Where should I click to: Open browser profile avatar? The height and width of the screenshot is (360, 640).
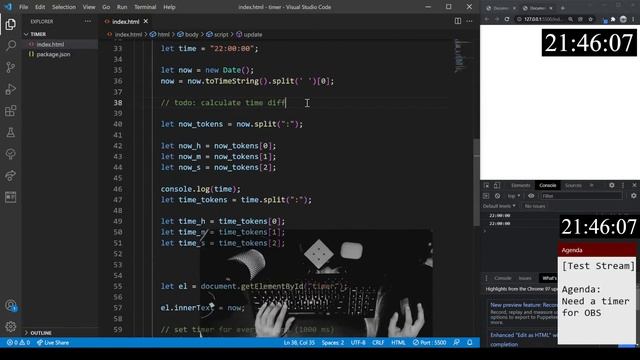point(623,19)
